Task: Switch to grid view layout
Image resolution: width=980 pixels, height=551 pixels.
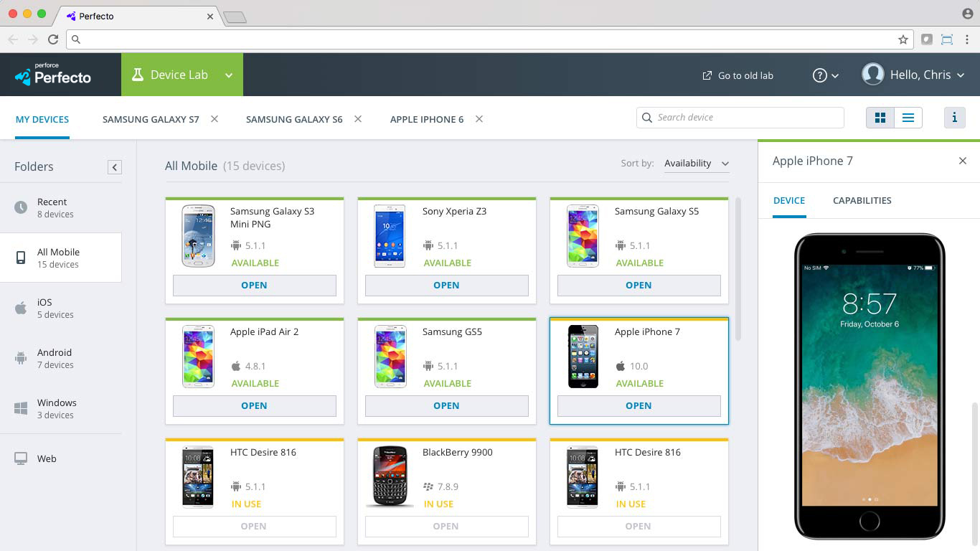Action: [880, 118]
